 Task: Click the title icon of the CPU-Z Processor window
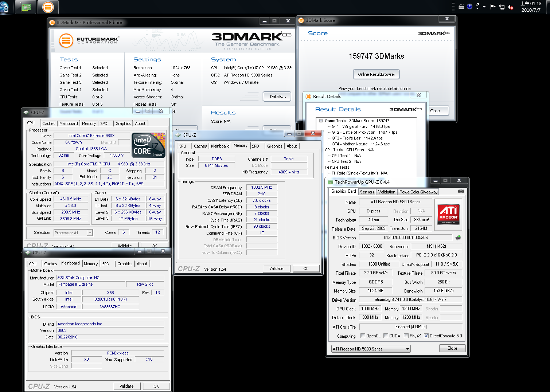(x=26, y=112)
